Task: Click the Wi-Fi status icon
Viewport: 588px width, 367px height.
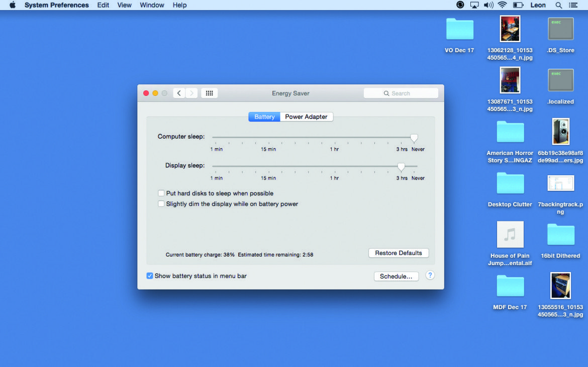Action: (502, 5)
